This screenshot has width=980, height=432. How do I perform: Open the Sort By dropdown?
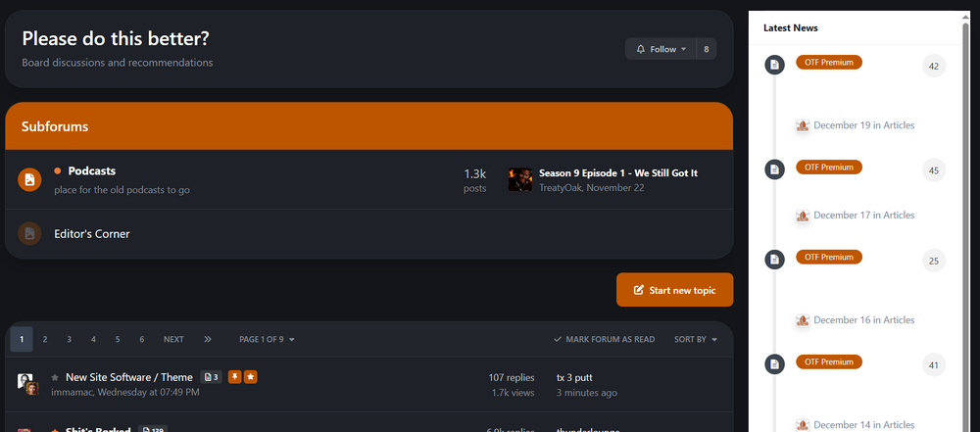pyautogui.click(x=696, y=339)
